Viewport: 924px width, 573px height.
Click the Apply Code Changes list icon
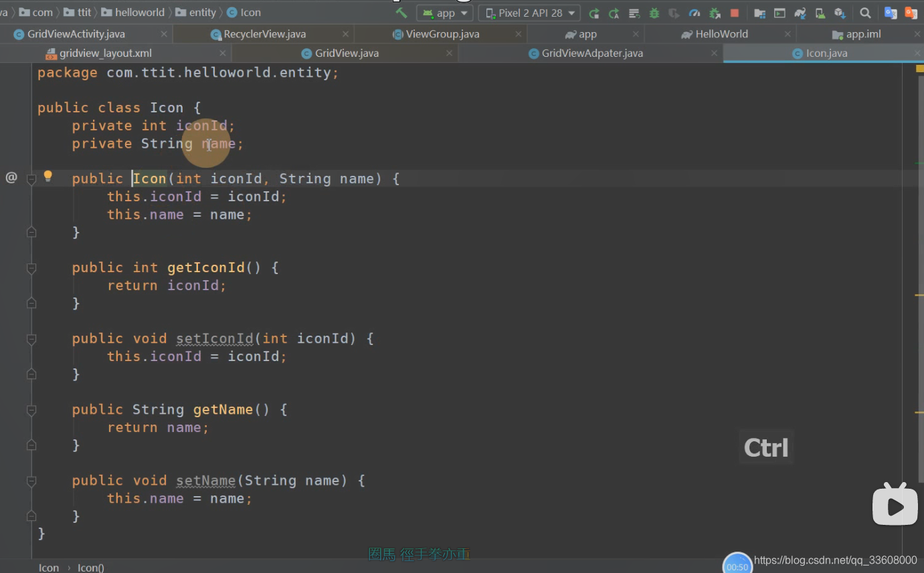(x=634, y=13)
